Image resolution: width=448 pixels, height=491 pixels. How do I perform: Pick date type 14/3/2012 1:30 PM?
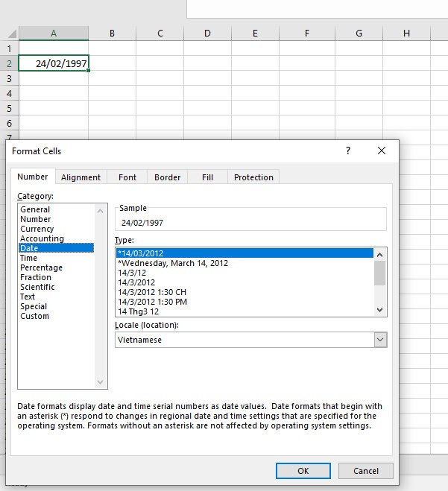point(244,302)
